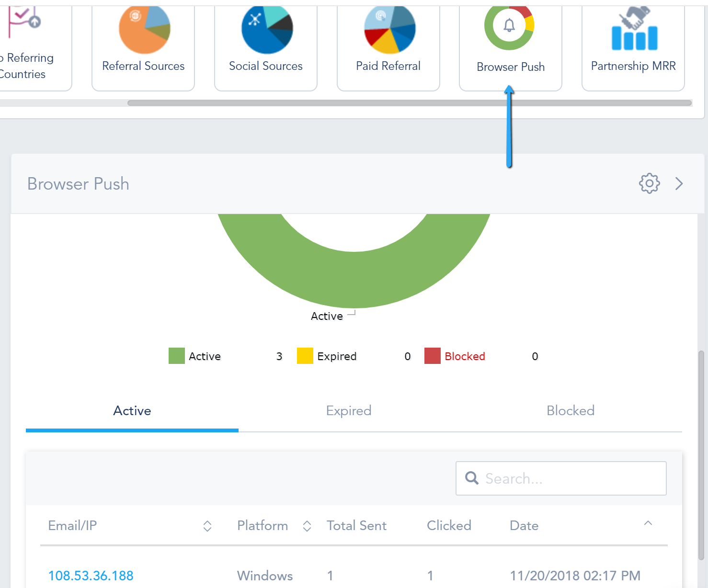Sort by the Platform column arrows
This screenshot has width=708, height=588.
pos(307,526)
